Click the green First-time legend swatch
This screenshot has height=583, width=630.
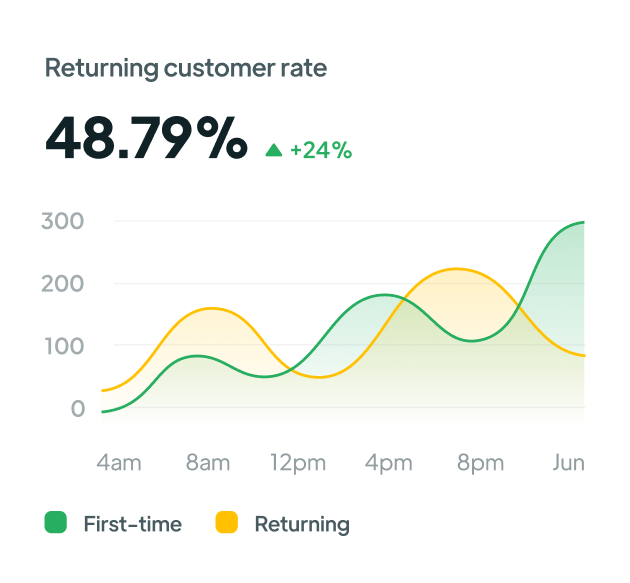coord(56,522)
